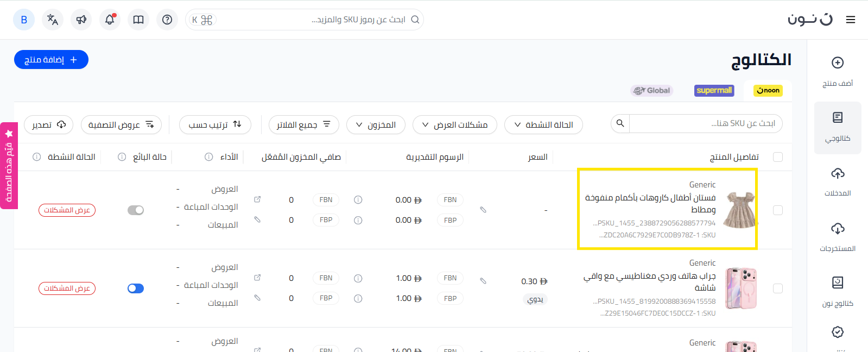Tick the select-all checkbox in table header

pos(777,157)
